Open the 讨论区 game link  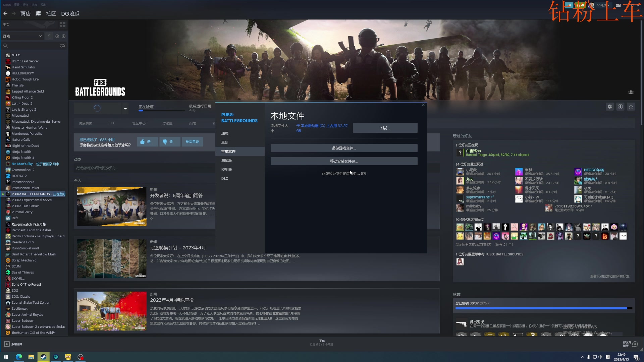coord(167,123)
